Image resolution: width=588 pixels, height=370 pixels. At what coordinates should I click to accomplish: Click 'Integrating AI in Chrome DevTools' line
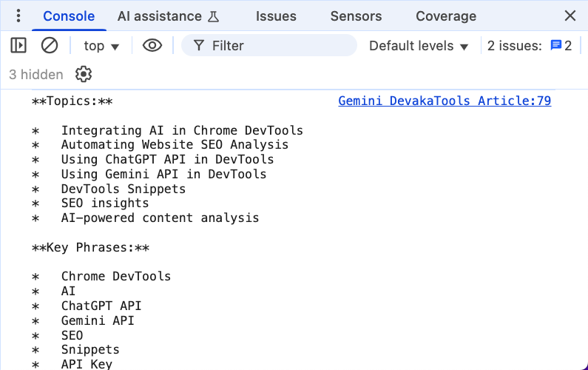point(182,130)
